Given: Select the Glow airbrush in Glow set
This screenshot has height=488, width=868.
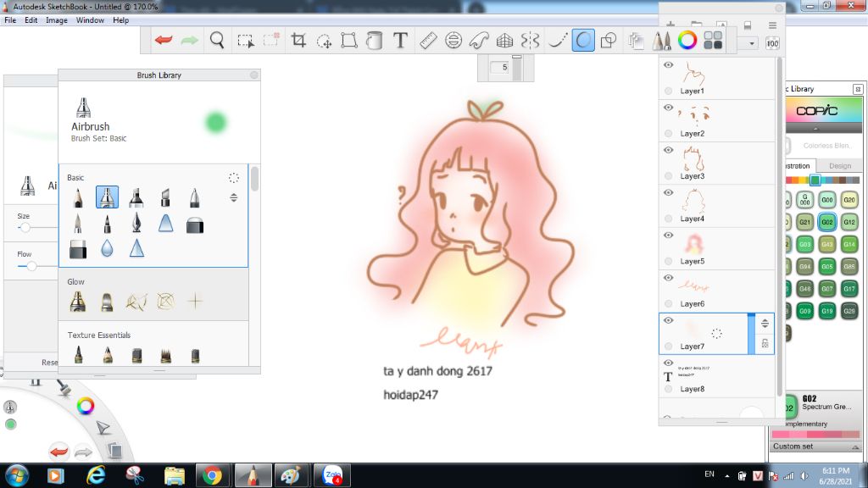Looking at the screenshot, I should pyautogui.click(x=78, y=302).
